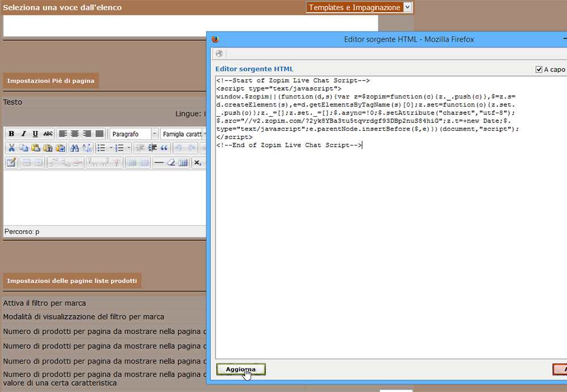Click the 'Testo' label
The width and height of the screenshot is (567, 392).
tap(12, 102)
